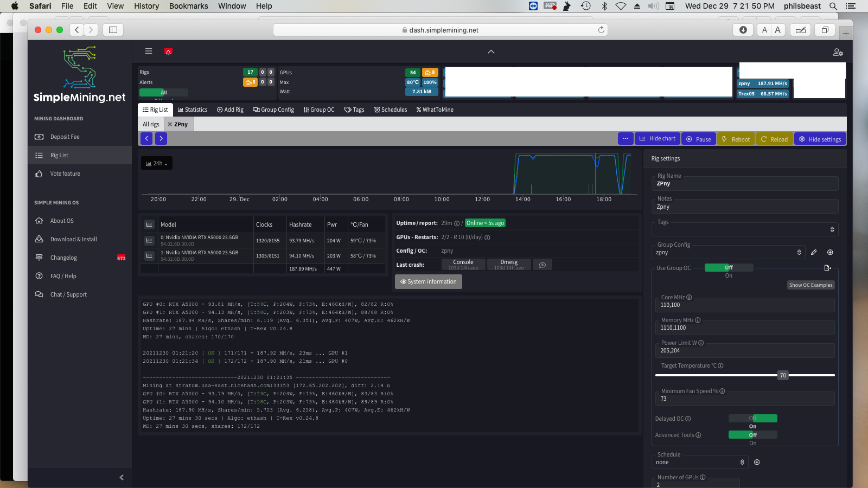
Task: Open Chat / Support page
Action: [x=80, y=294]
